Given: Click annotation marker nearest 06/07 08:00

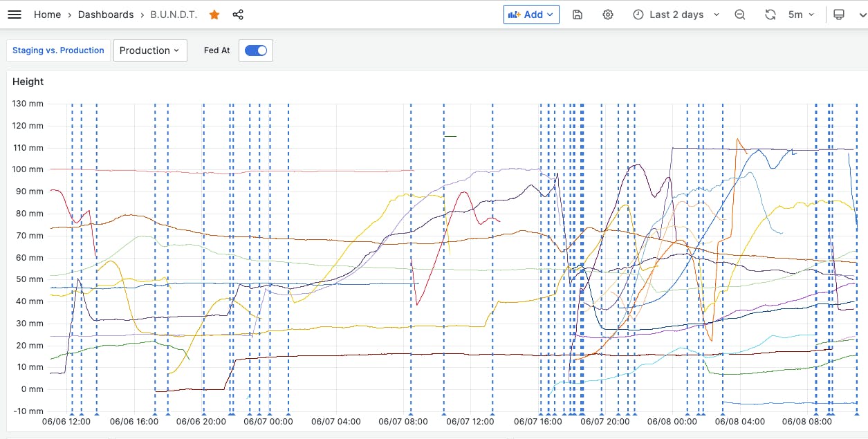Looking at the screenshot, I should click(411, 413).
